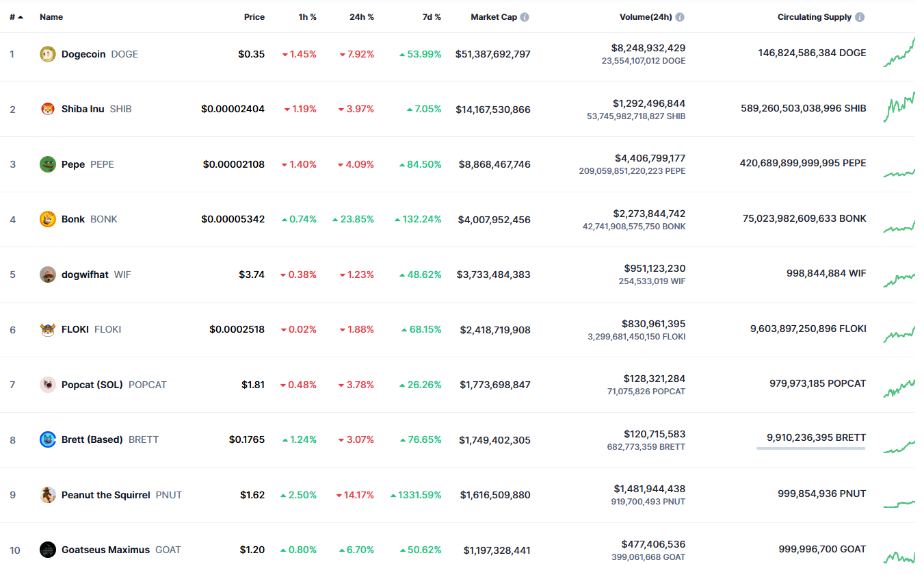Open Circulating Supply info tooltip icon

(x=860, y=17)
